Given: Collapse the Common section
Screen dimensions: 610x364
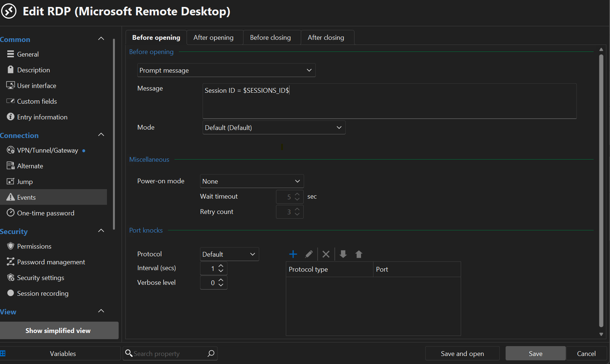Looking at the screenshot, I should [101, 39].
